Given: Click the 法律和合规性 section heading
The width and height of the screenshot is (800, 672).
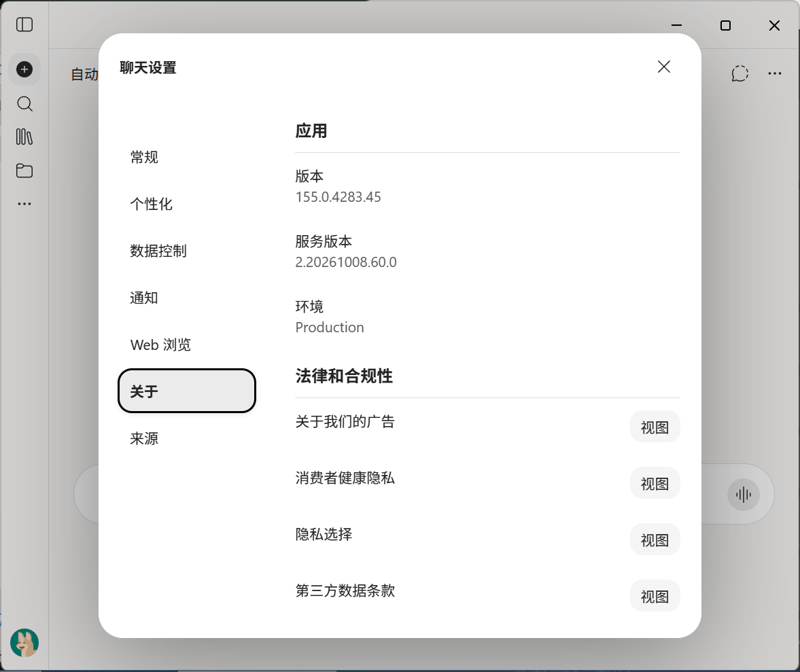Looking at the screenshot, I should pos(344,376).
